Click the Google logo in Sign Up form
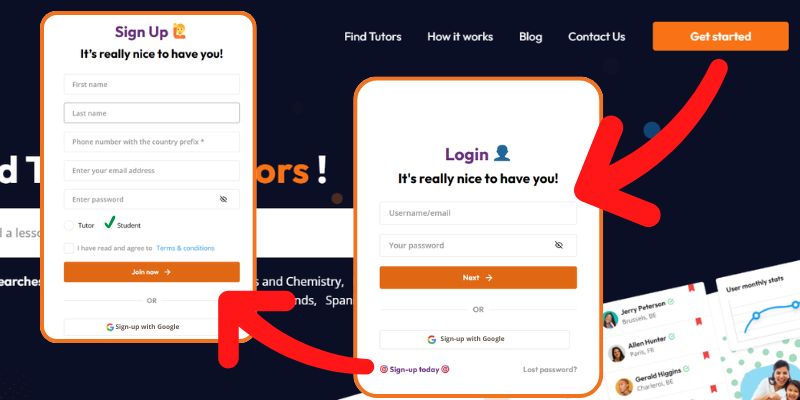800x400 pixels. click(110, 327)
